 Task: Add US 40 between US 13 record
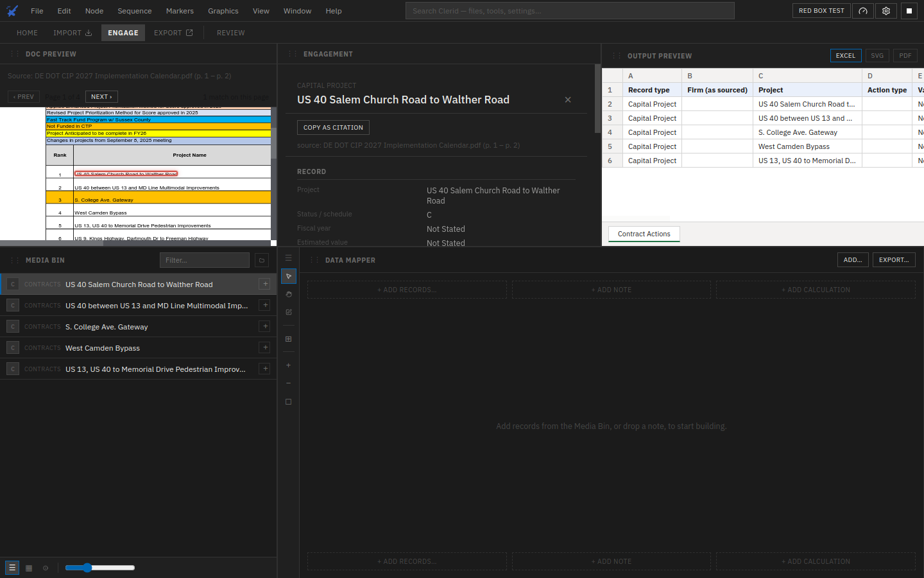coord(265,305)
